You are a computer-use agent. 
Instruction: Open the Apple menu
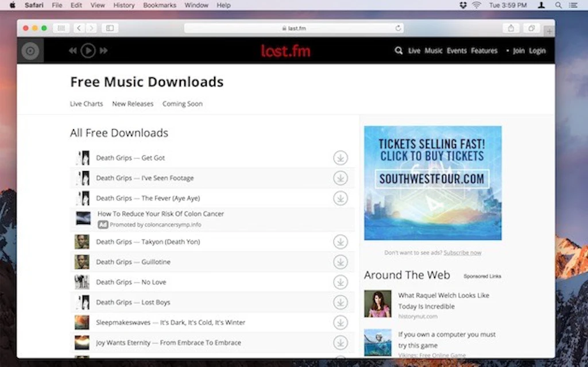[x=13, y=5]
